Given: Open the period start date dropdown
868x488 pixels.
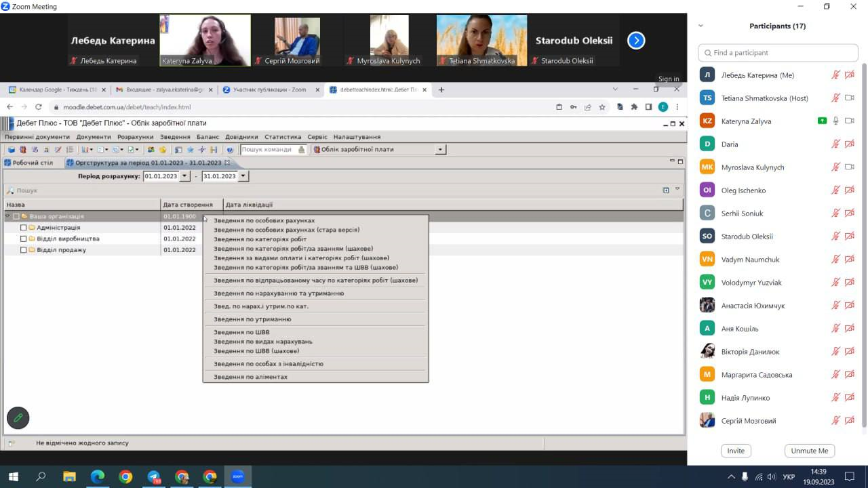Looking at the screenshot, I should coord(184,176).
